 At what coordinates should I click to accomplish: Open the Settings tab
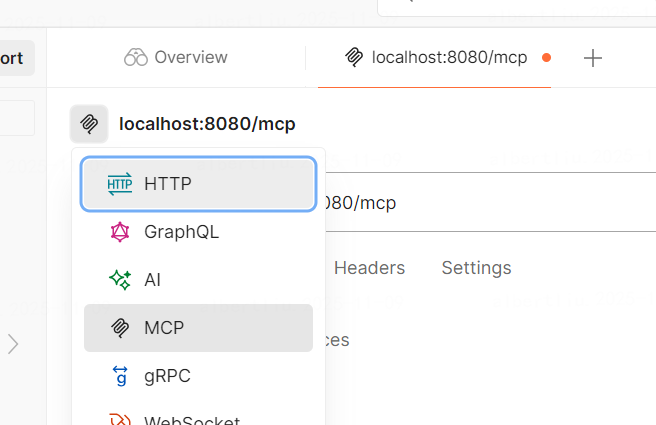coord(477,268)
